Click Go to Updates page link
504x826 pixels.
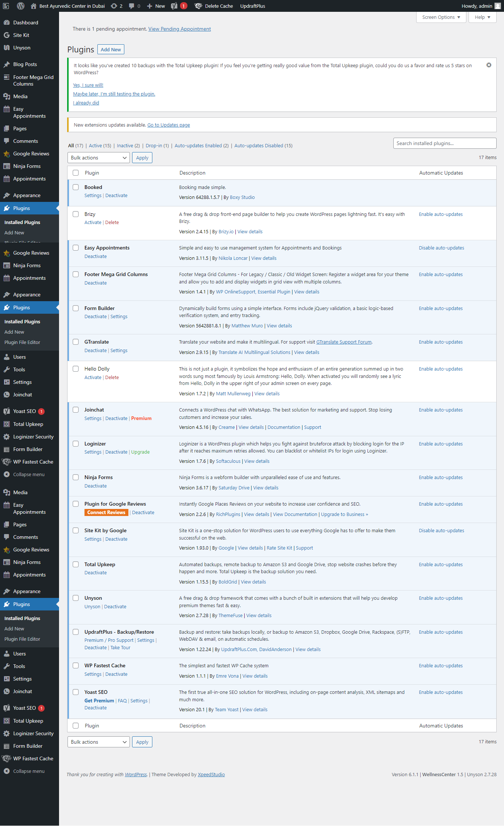pos(169,125)
